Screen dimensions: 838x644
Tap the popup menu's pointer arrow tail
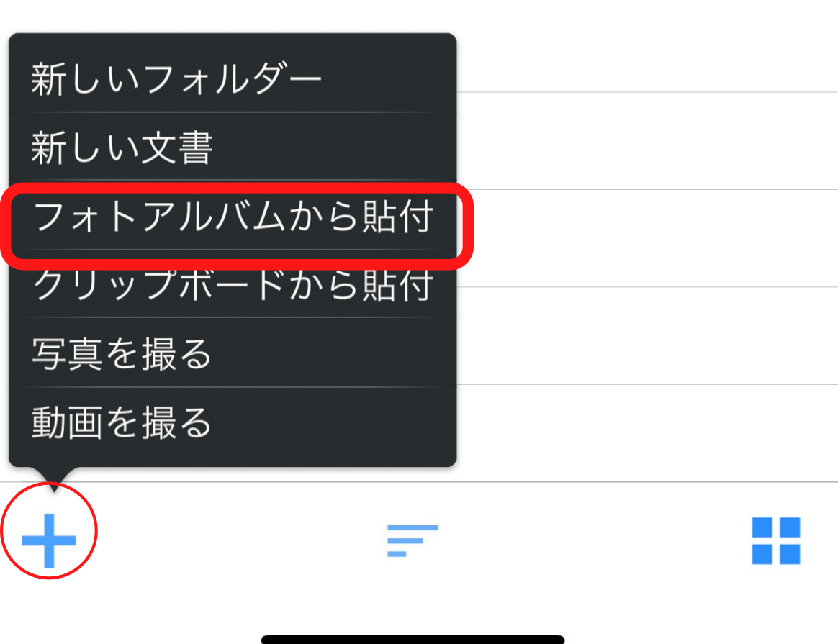[x=53, y=479]
